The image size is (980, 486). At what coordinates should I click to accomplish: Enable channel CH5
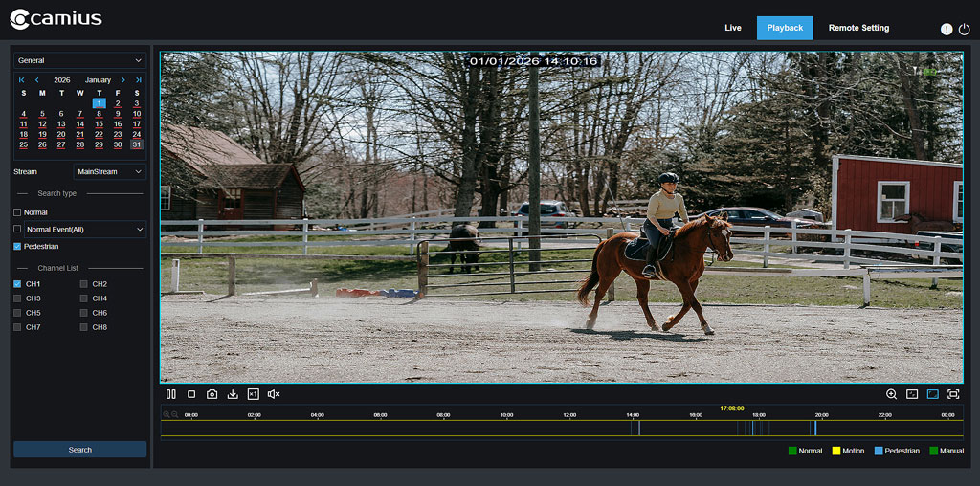[x=17, y=312]
